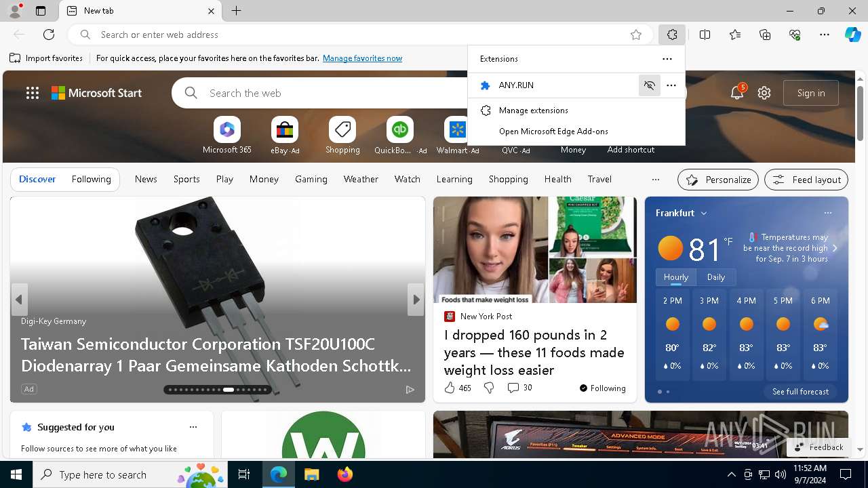Open Microsoft 365 shortcut
Viewport: 868px width, 488px height.
pos(227,135)
